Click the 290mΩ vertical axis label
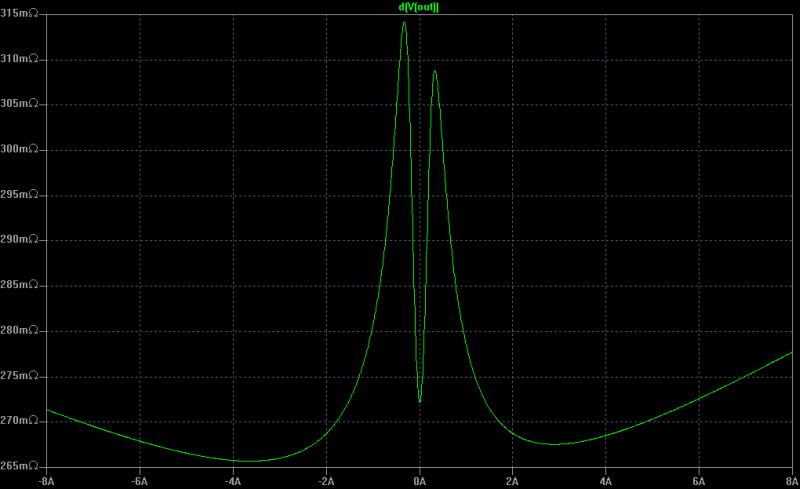Screen dimensions: 800x489 19,239
